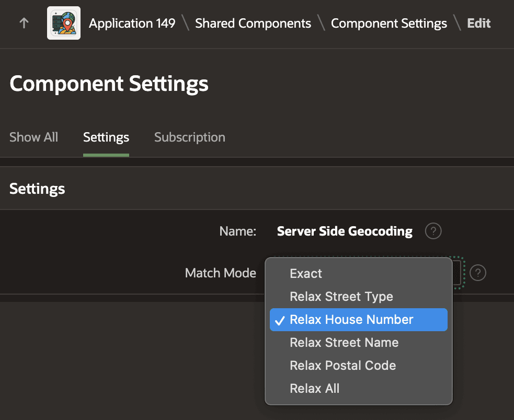Screen dimensions: 514x420
Task: Click the Edit breadcrumb item
Action: (x=478, y=24)
